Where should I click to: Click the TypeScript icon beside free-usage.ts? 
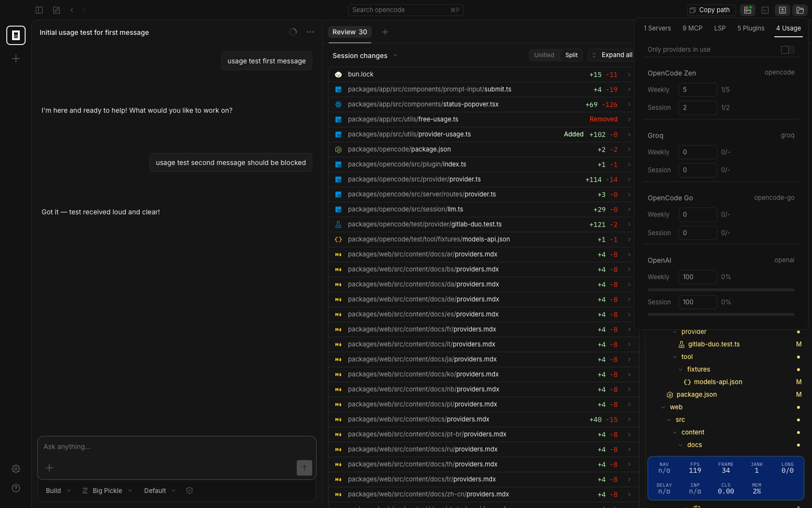point(338,120)
